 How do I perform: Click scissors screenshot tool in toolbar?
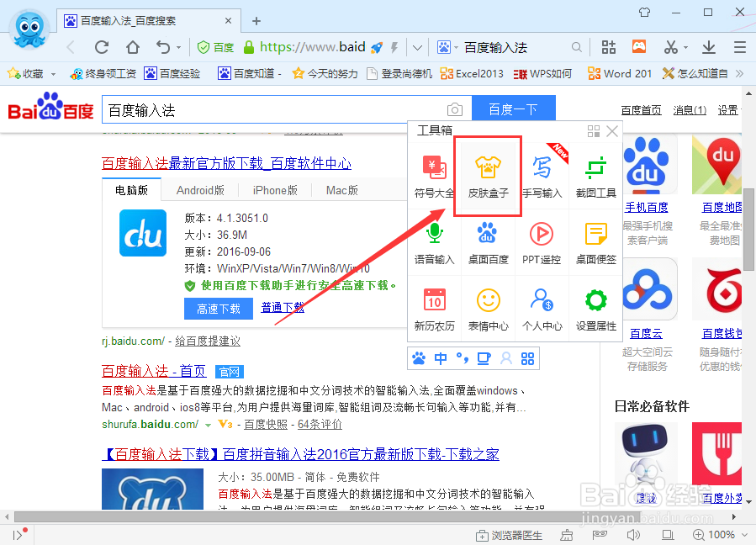[671, 47]
